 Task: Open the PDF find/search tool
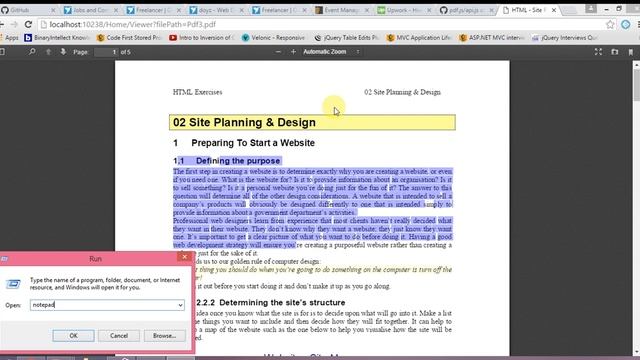(31, 52)
